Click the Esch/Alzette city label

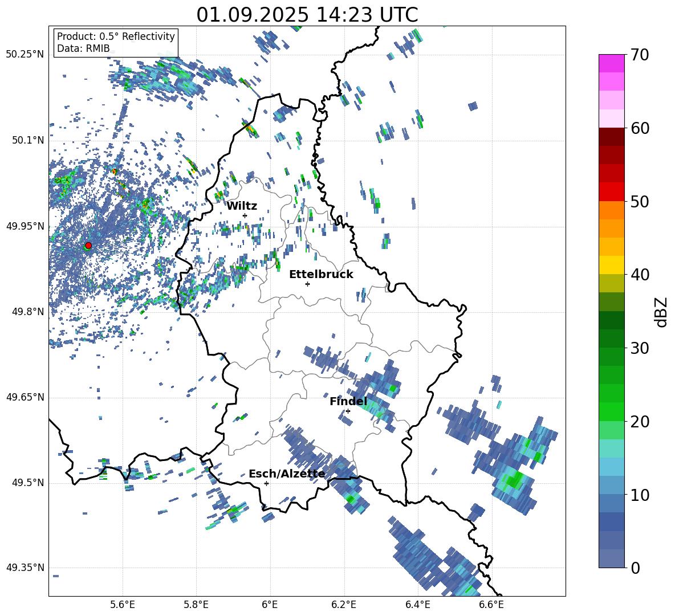click(x=287, y=474)
